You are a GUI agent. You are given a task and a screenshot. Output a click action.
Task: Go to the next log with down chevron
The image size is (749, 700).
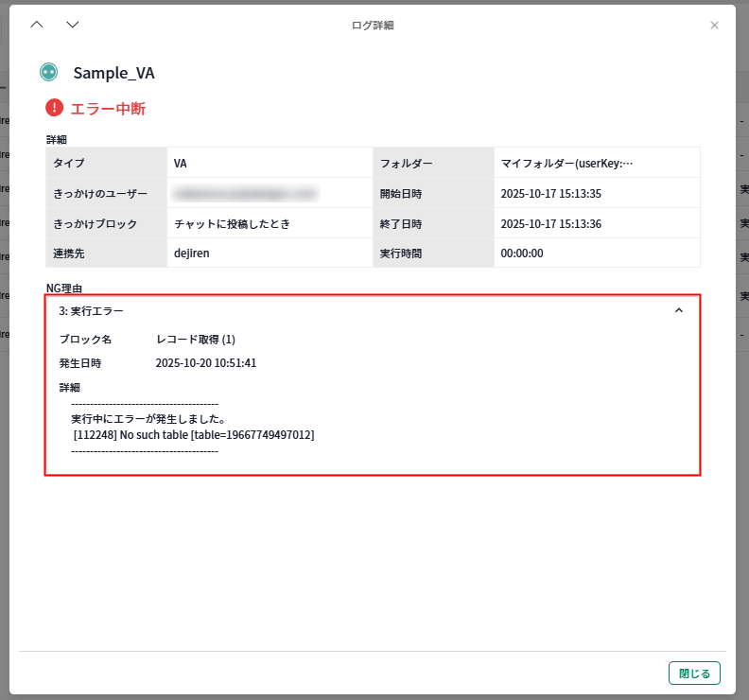point(73,25)
